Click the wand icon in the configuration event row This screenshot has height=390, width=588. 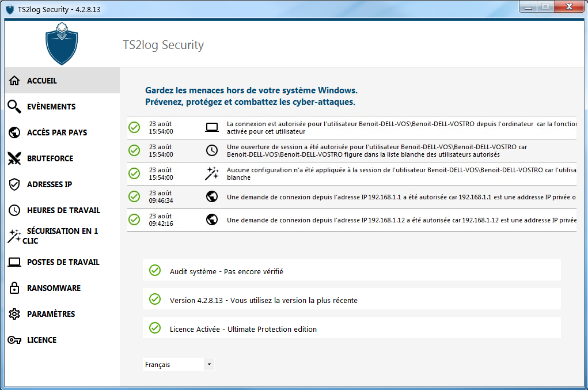212,173
